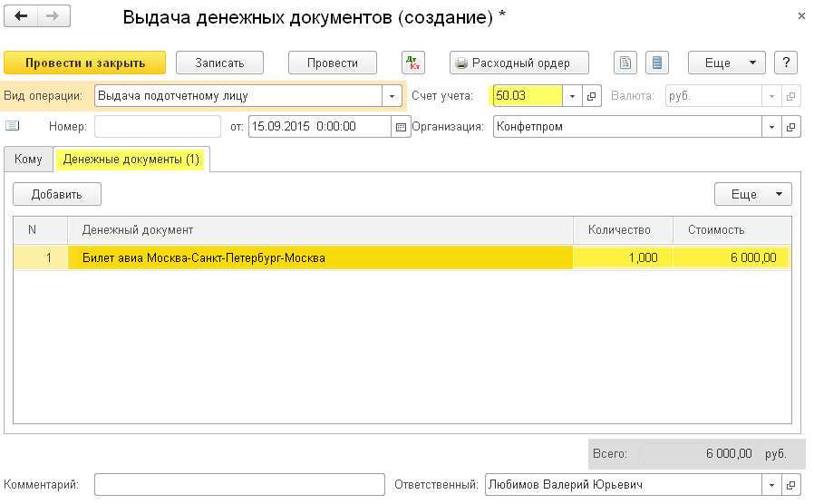
Task: Expand Счет учета dropdown arrow
Action: 572,96
